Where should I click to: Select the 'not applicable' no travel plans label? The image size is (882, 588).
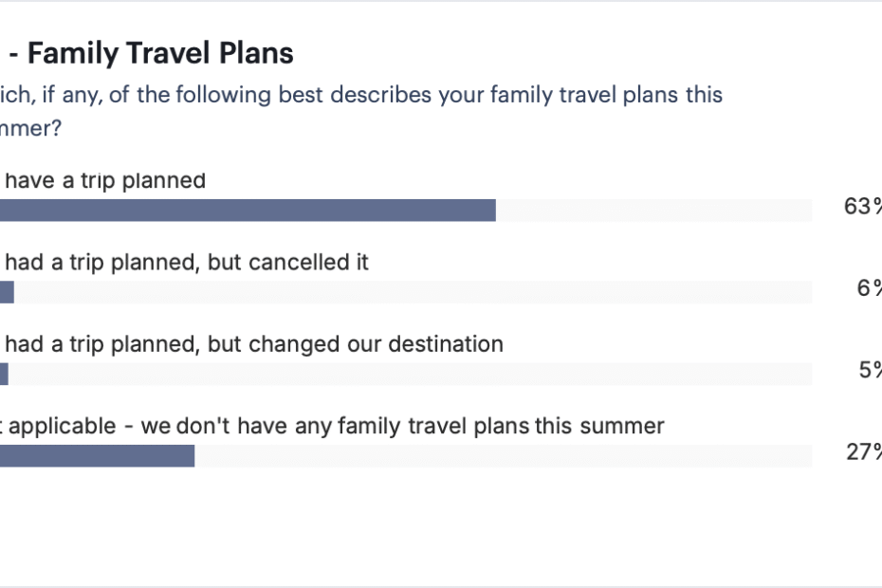[x=332, y=426]
